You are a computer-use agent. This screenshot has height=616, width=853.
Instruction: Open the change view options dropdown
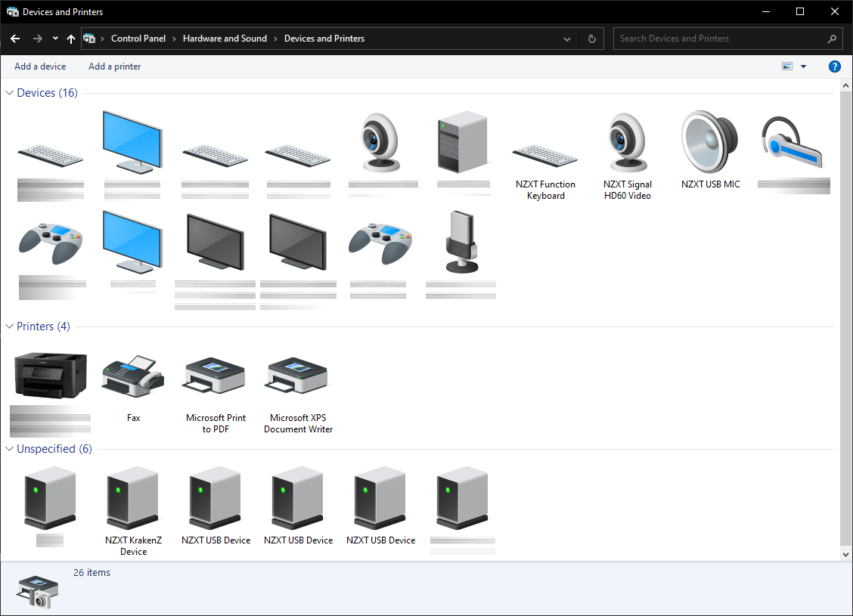tap(803, 67)
